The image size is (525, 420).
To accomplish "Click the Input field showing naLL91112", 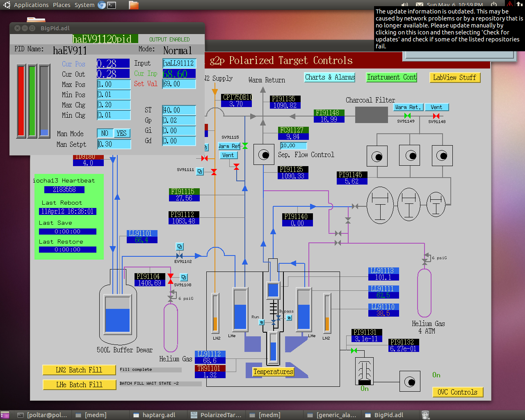I will coord(179,63).
